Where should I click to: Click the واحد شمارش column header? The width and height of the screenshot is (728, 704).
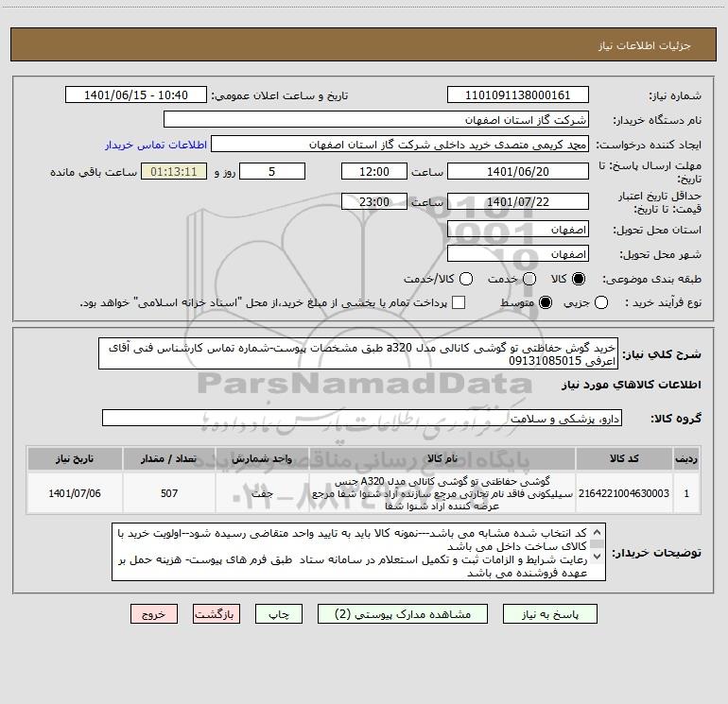[262, 458]
